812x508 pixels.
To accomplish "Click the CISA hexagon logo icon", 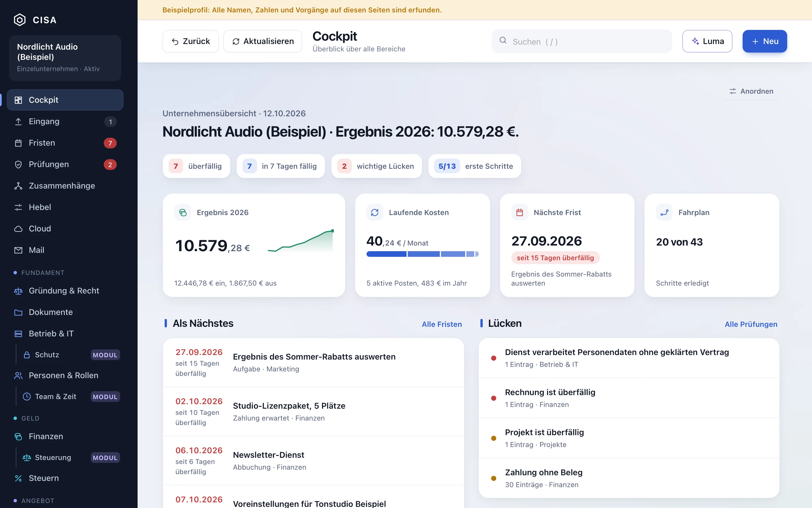I will tap(19, 20).
